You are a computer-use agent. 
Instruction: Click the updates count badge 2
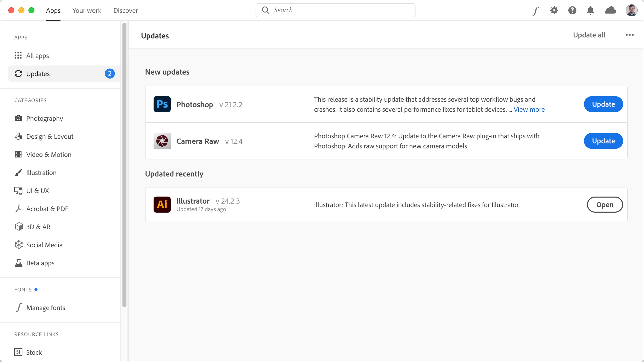click(110, 74)
